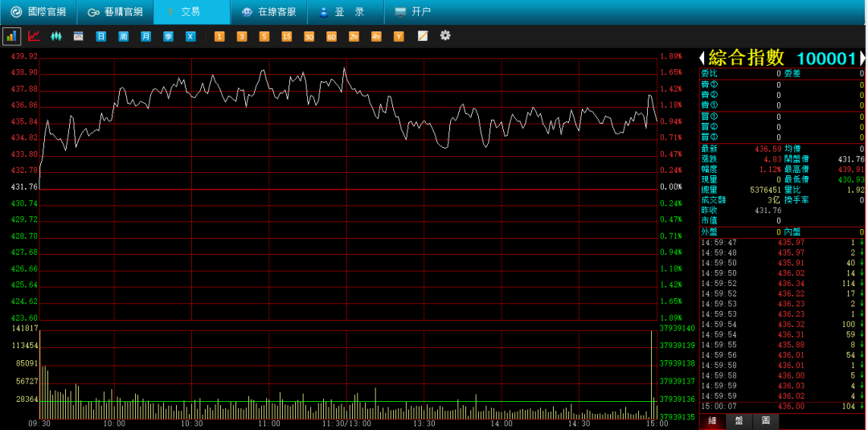Click the 439.92 top price label
Viewport: 868px width, 430px height.
pyautogui.click(x=24, y=56)
